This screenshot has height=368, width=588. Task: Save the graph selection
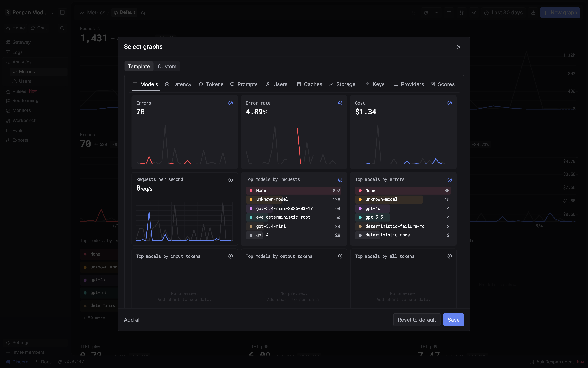[453, 320]
